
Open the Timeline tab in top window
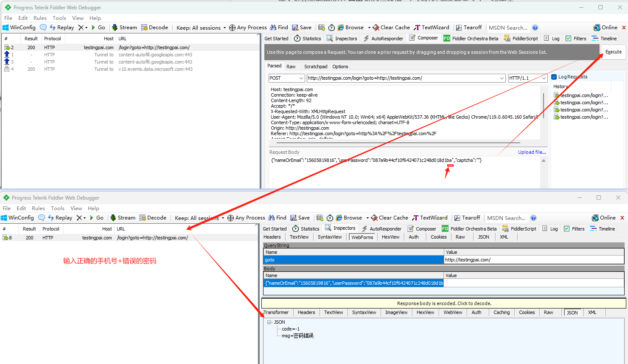[604, 39]
